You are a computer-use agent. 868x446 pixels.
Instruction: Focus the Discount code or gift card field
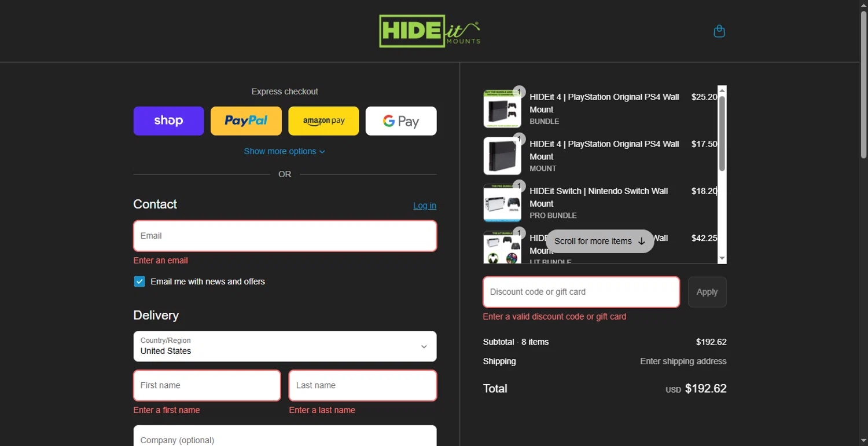pos(581,292)
